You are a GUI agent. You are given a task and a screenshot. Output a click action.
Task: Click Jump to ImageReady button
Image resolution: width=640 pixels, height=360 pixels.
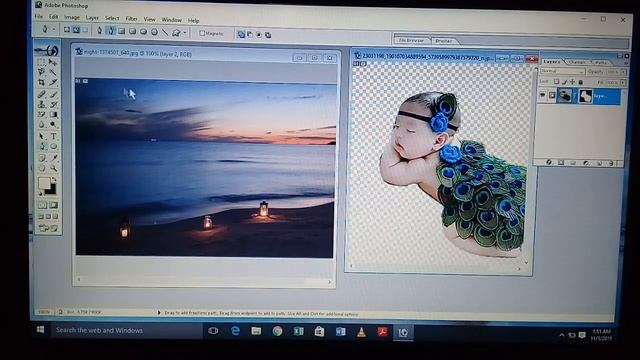coord(48,228)
